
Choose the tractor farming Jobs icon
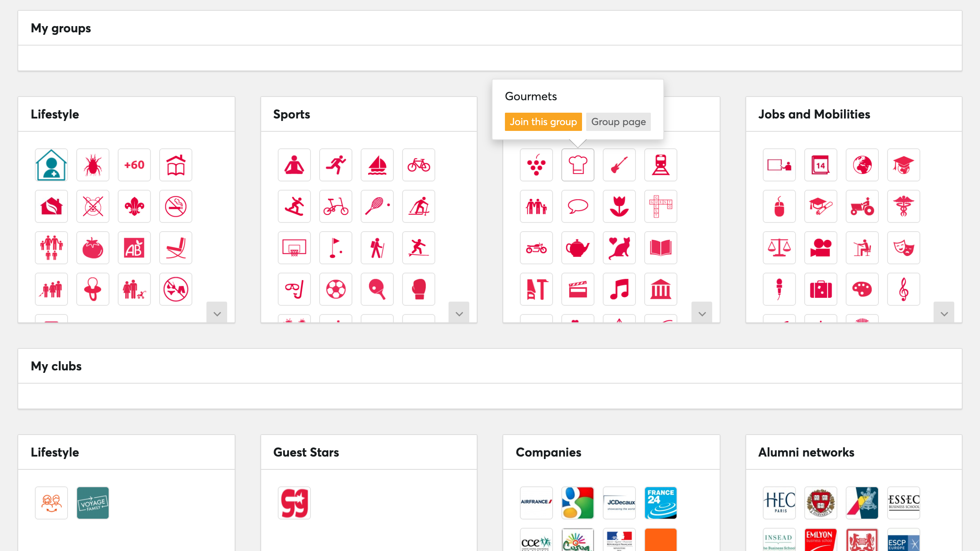[862, 206]
